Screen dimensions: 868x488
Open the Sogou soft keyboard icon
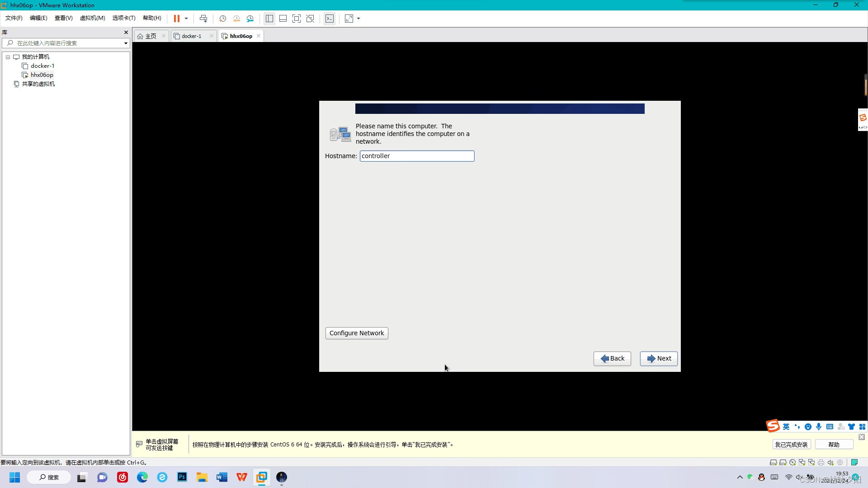click(x=830, y=427)
